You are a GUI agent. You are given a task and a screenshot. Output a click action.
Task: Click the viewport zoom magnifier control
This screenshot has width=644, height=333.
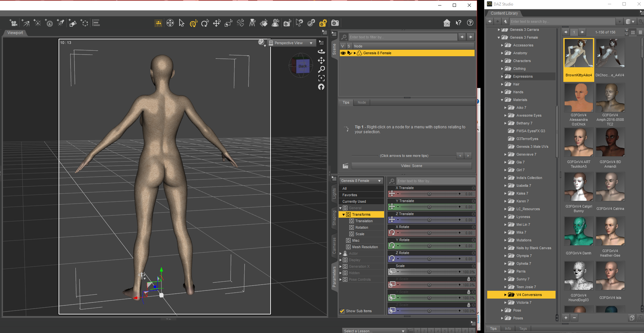pos(321,69)
